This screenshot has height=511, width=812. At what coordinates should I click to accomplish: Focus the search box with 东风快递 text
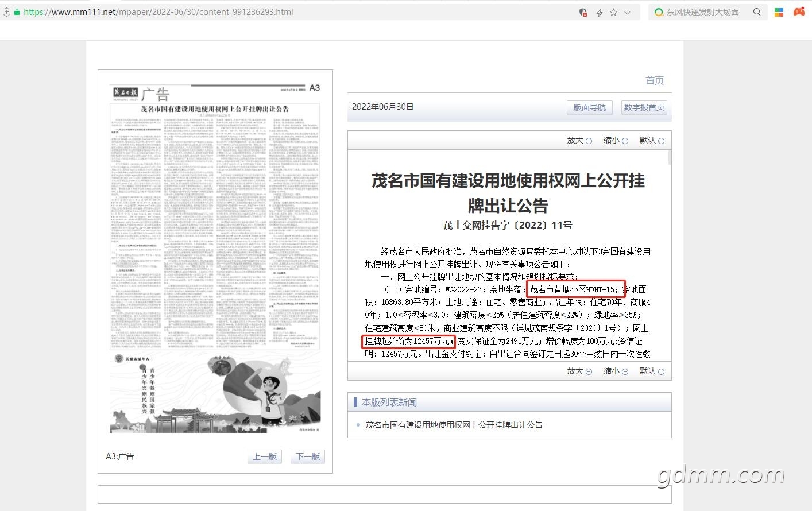pyautogui.click(x=702, y=12)
